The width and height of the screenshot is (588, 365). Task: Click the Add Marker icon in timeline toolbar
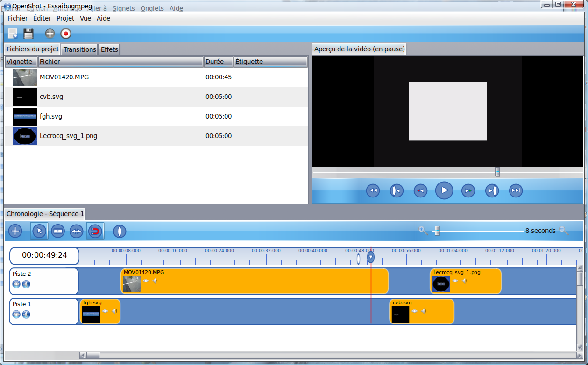pos(120,231)
